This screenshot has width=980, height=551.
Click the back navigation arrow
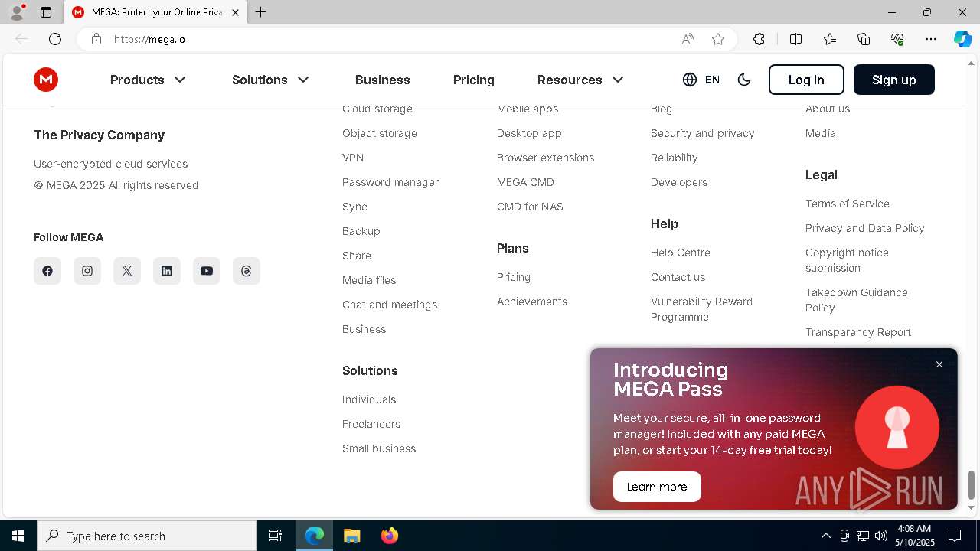click(21, 39)
